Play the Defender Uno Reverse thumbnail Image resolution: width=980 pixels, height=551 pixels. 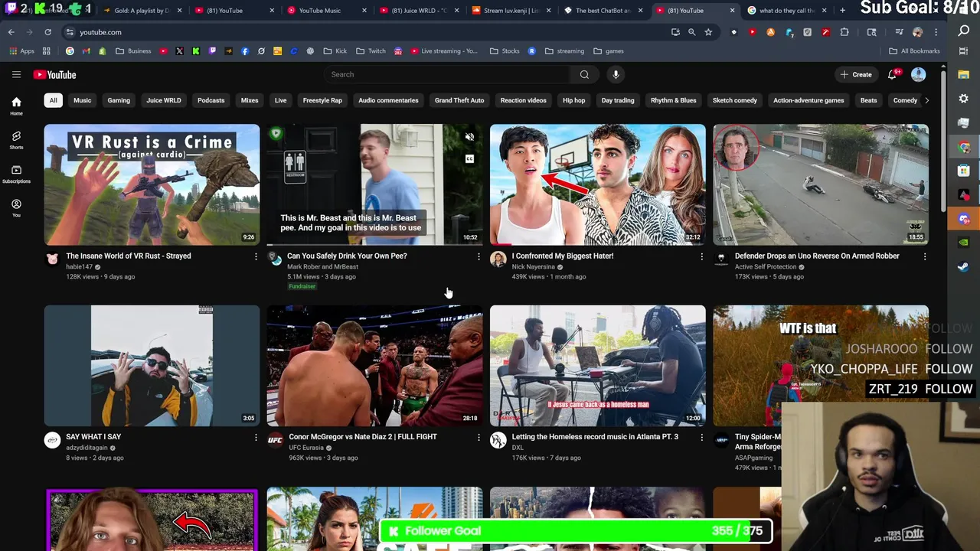pyautogui.click(x=821, y=184)
